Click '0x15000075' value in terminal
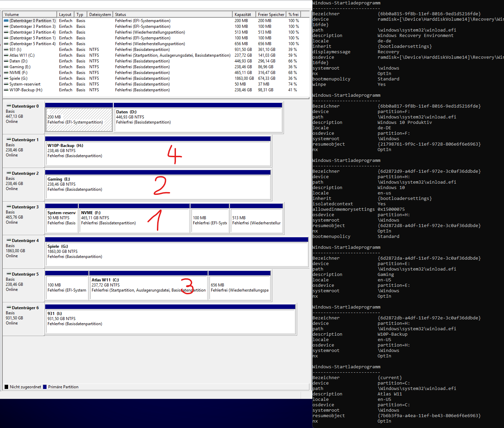Image resolution: width=504 pixels, height=428 pixels. coord(391,209)
